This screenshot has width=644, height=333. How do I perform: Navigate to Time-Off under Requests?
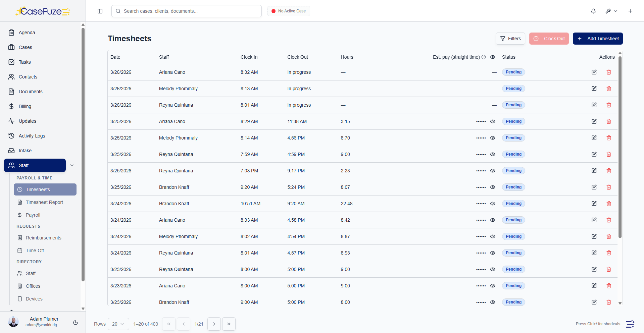tap(35, 251)
